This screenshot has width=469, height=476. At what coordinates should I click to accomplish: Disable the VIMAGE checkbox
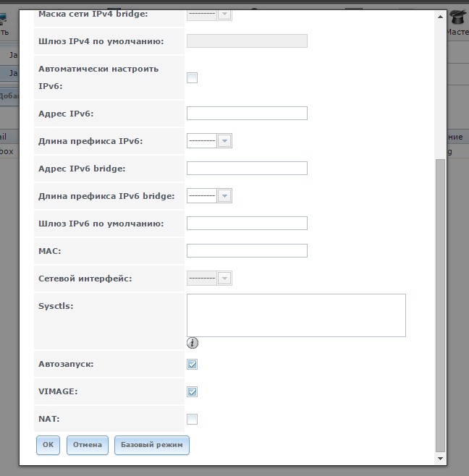click(x=192, y=391)
